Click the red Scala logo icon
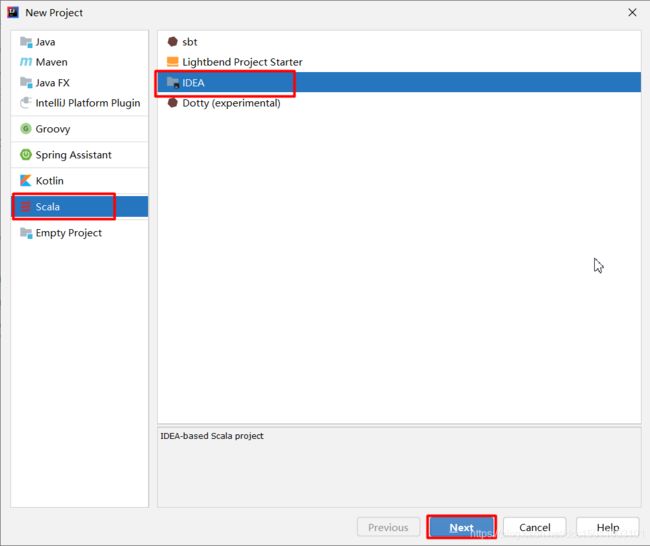The width and height of the screenshot is (650, 546). click(x=26, y=206)
